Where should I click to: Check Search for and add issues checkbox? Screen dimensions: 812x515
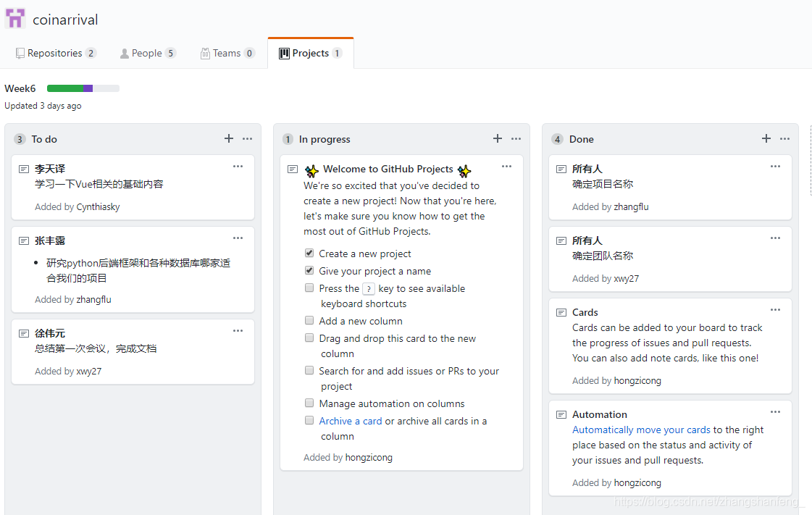(x=309, y=371)
